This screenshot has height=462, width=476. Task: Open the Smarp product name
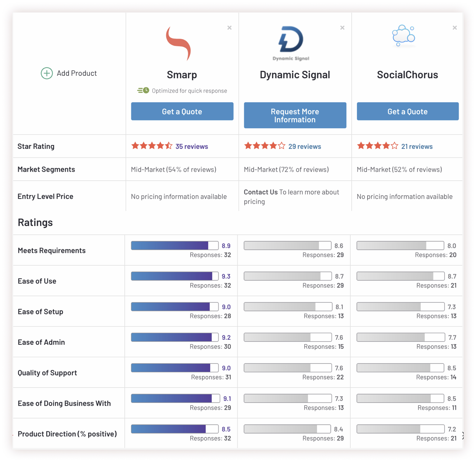pos(182,75)
